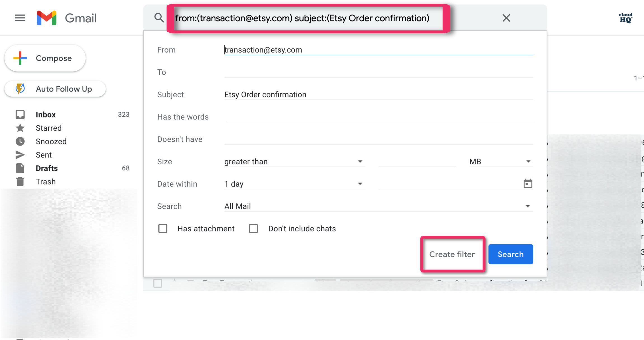Click the Gmail logo
644x340 pixels.
coord(67,18)
